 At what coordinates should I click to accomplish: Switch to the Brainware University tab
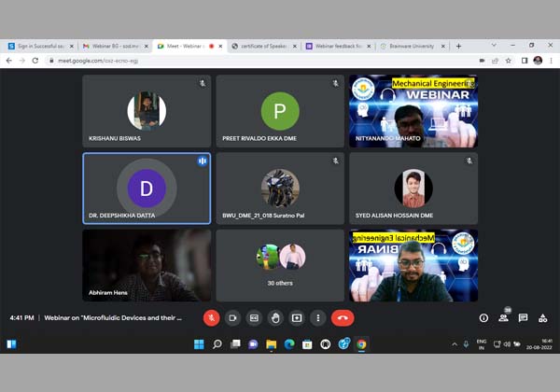tap(411, 46)
